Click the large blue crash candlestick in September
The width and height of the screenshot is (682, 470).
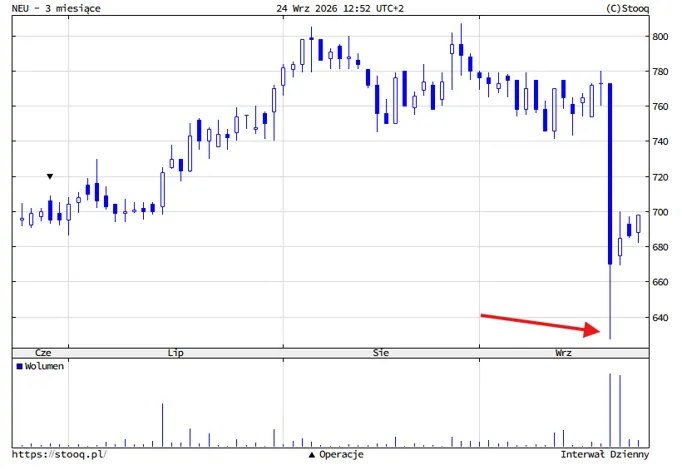pos(610,174)
